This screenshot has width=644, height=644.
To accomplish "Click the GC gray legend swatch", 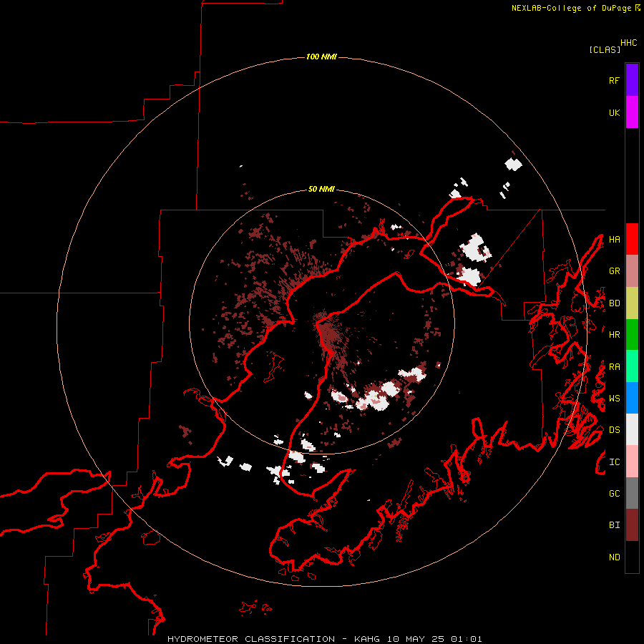I will (632, 493).
